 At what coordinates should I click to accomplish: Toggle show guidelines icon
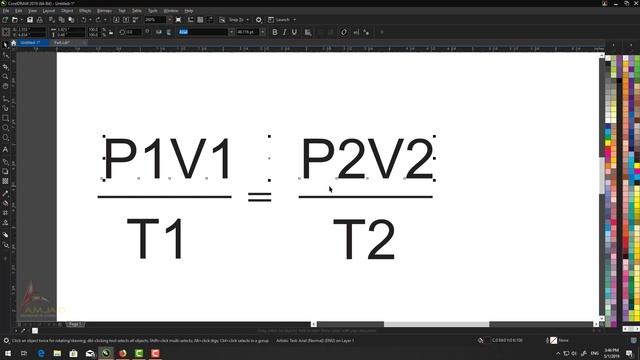[x=210, y=20]
